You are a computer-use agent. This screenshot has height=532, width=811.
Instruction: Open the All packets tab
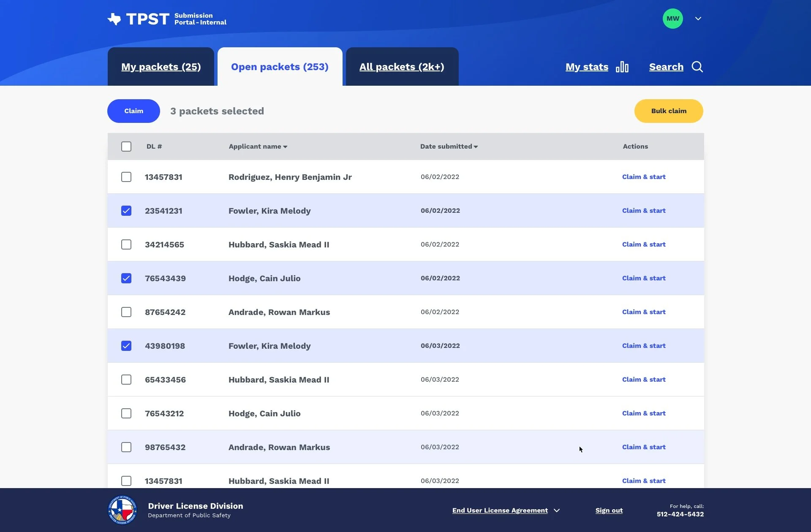coord(402,67)
